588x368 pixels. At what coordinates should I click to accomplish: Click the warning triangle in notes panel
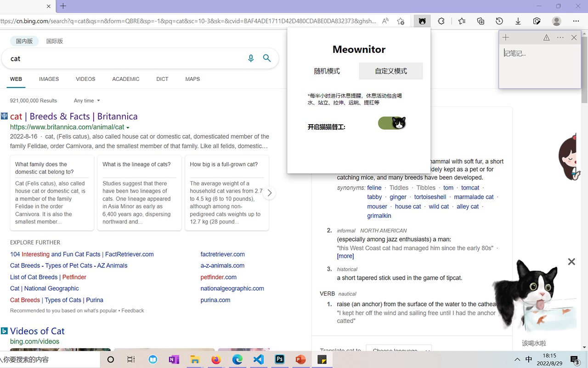546,38
